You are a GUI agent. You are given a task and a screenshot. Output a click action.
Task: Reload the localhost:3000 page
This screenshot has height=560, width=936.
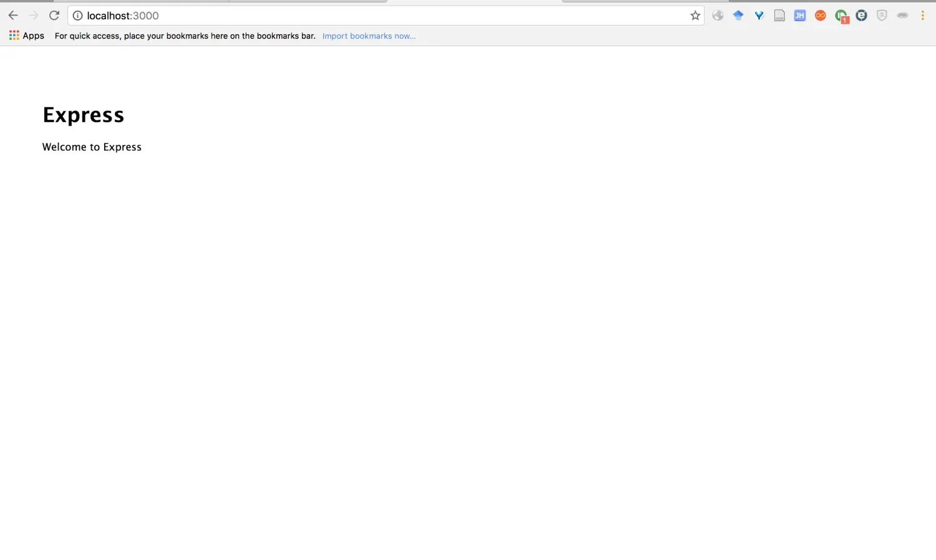pos(54,16)
